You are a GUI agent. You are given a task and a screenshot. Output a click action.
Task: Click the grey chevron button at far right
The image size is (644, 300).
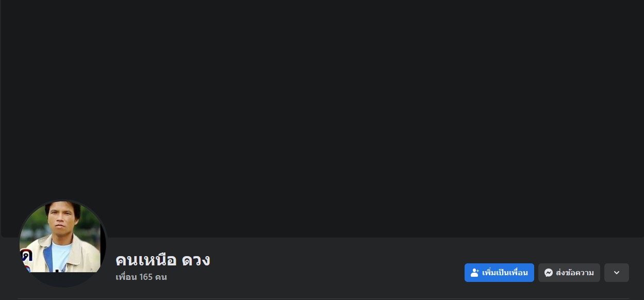[617, 273]
